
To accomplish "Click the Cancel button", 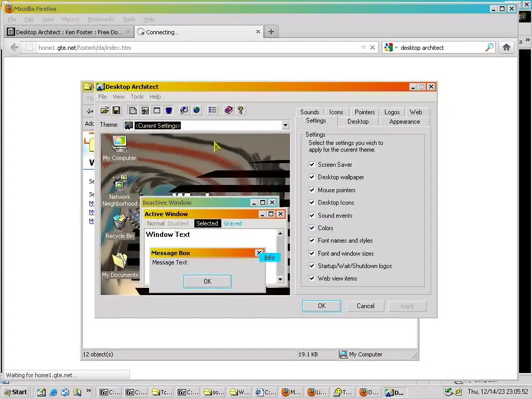I will pos(365,306).
